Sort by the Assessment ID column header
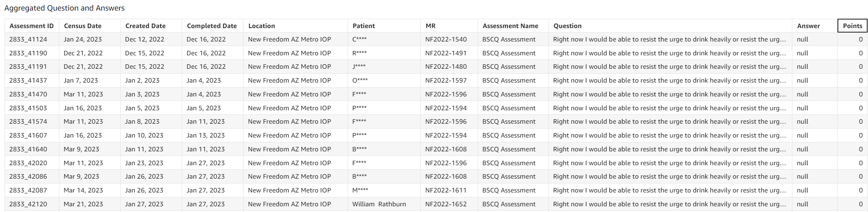Viewport: 868px width, 212px height. pyautogui.click(x=31, y=26)
